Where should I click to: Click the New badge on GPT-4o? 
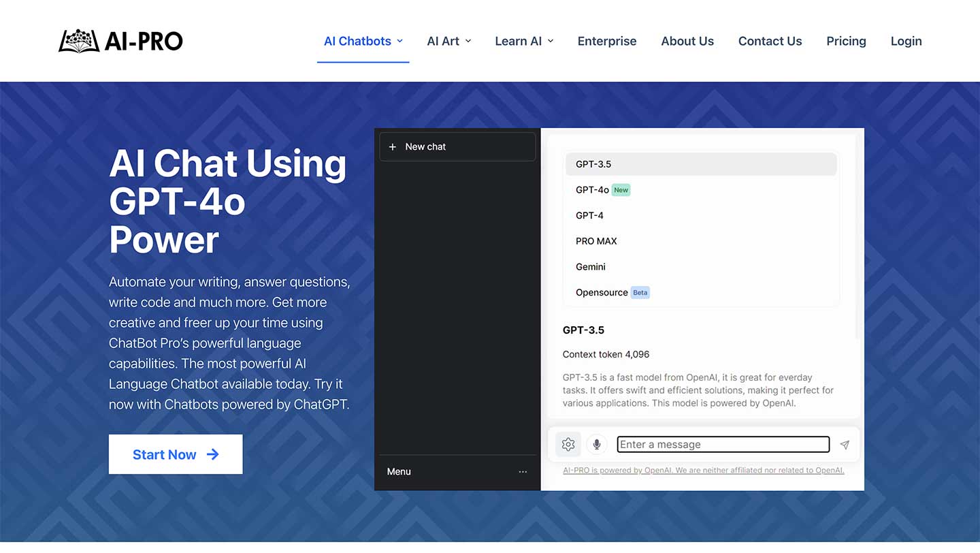[x=621, y=190]
